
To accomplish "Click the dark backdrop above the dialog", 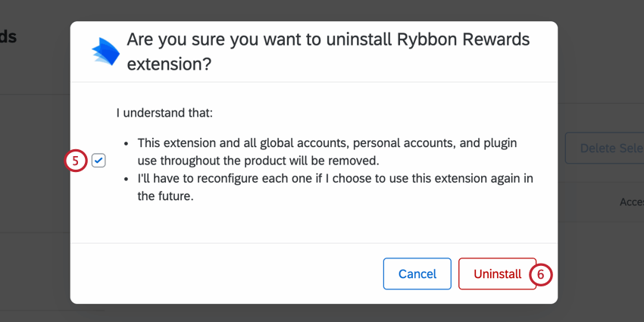I will pyautogui.click(x=314, y=11).
